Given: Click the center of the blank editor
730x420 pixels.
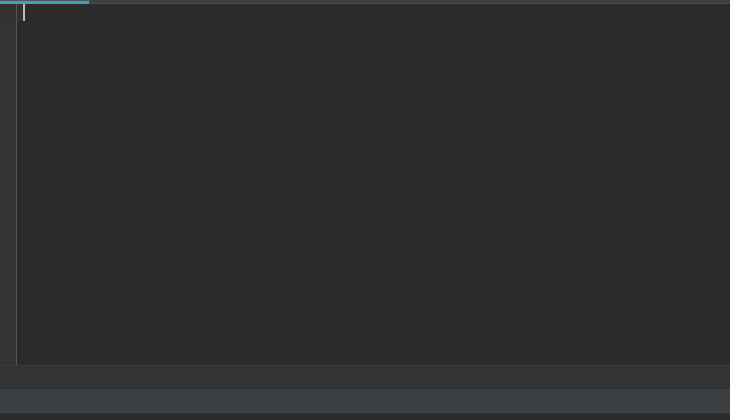Looking at the screenshot, I should 373,184.
